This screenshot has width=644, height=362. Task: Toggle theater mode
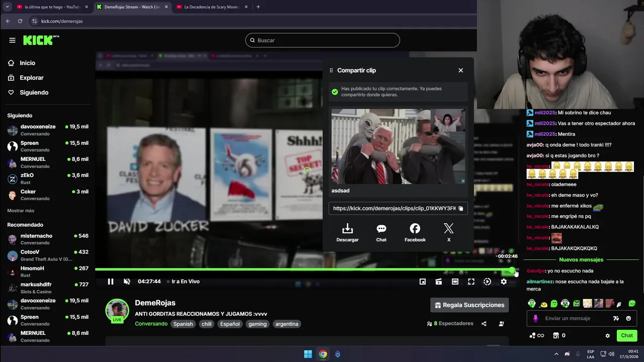click(x=455, y=282)
